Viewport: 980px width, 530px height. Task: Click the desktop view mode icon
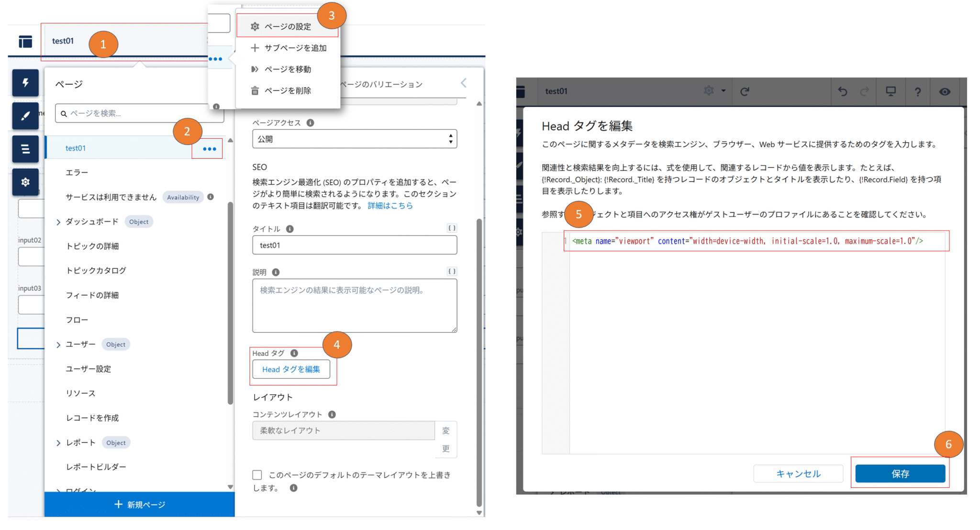891,91
